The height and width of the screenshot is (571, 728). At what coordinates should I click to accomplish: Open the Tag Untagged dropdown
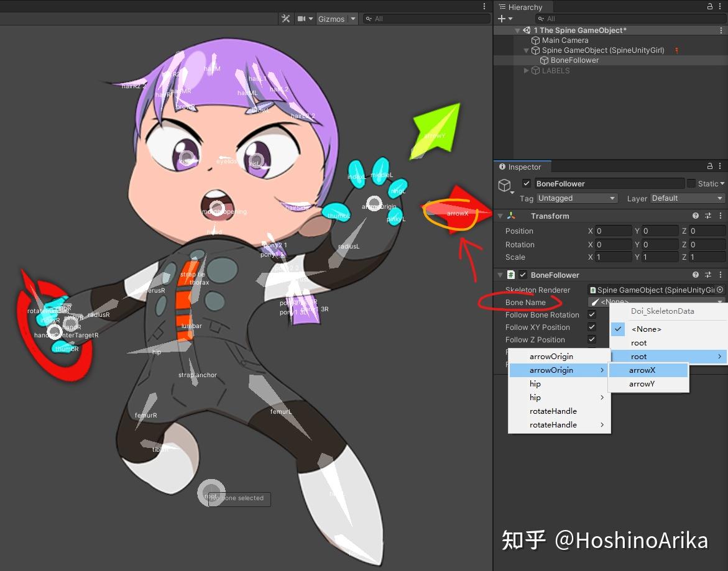pos(576,198)
